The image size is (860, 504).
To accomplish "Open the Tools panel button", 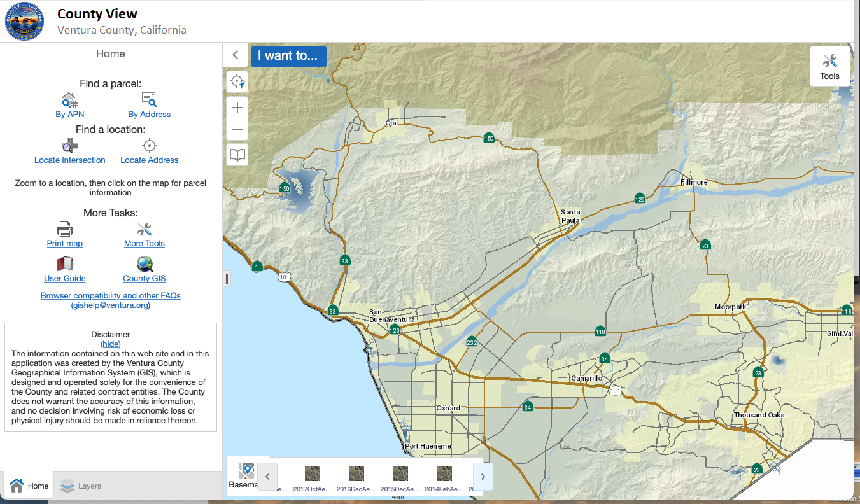I will [x=829, y=66].
